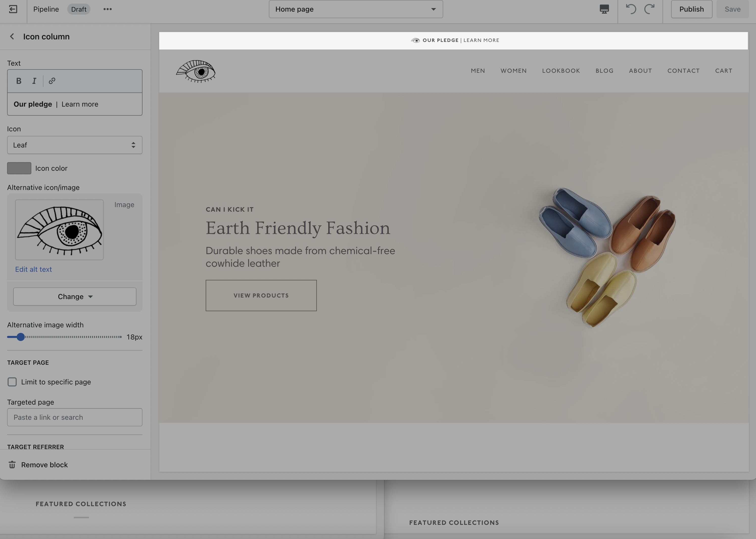
Task: Go back from Icon column panel
Action: click(x=12, y=37)
